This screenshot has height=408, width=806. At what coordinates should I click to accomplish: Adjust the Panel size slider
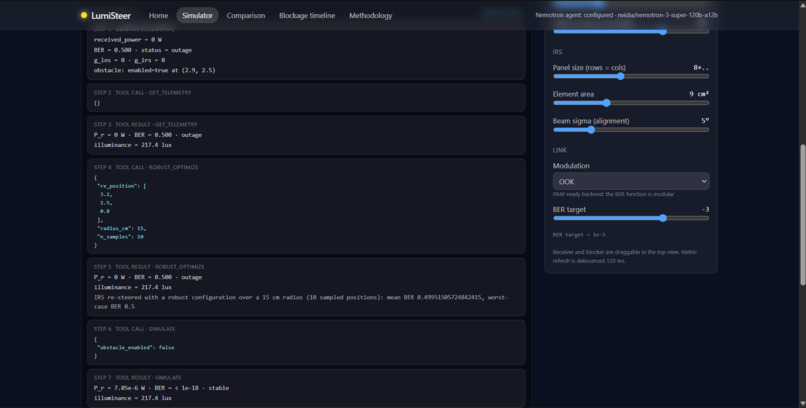631,76
